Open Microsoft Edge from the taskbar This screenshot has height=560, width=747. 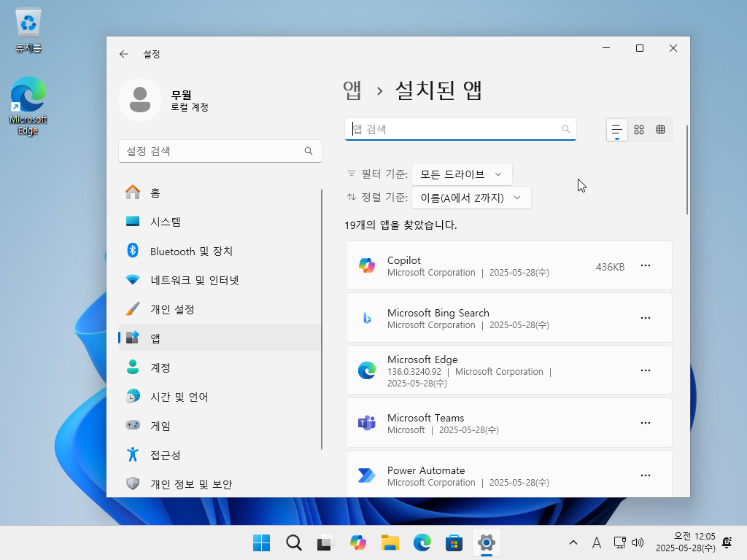tap(422, 542)
